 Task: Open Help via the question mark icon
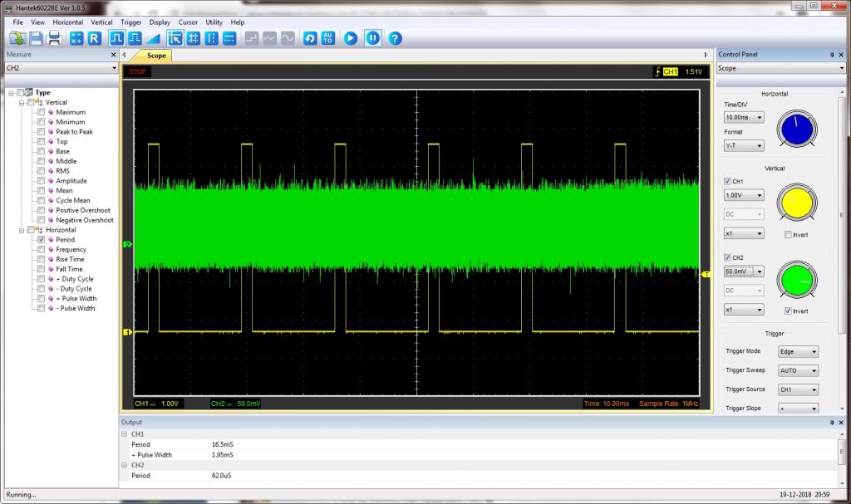click(x=396, y=38)
